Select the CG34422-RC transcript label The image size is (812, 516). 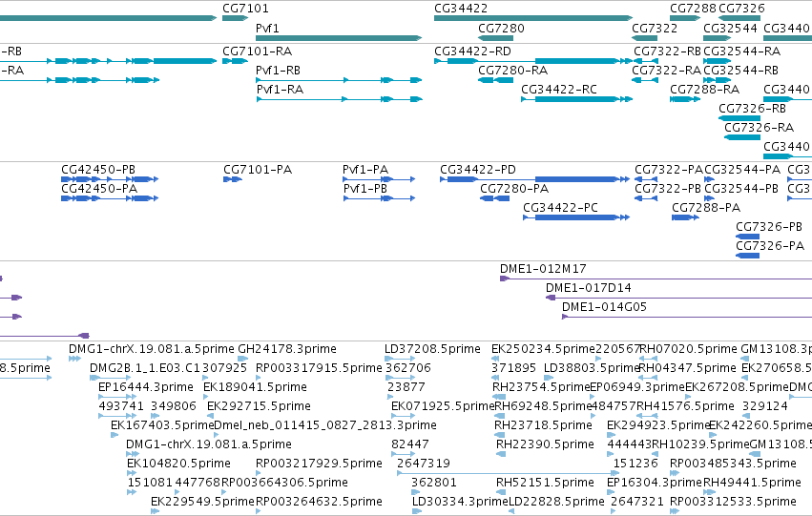coord(559,90)
